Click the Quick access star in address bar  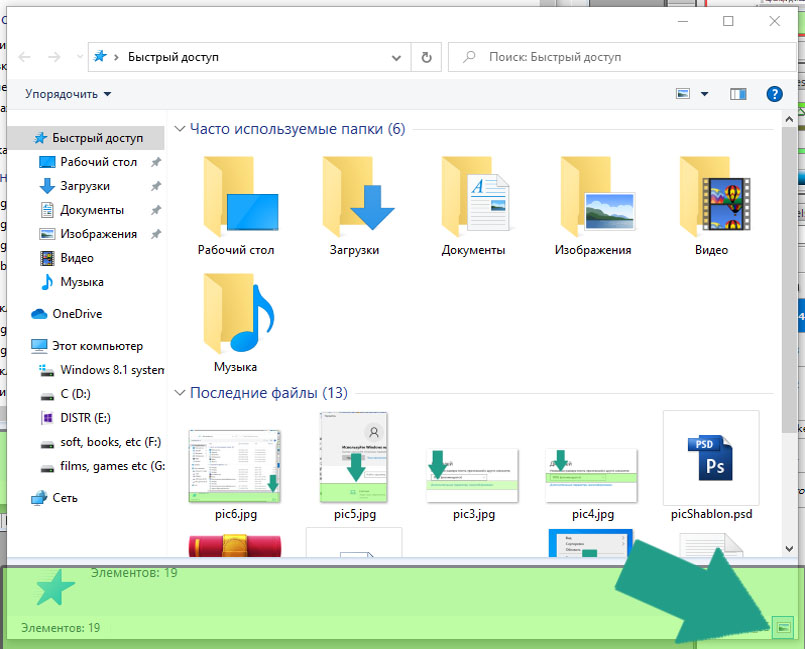click(100, 56)
